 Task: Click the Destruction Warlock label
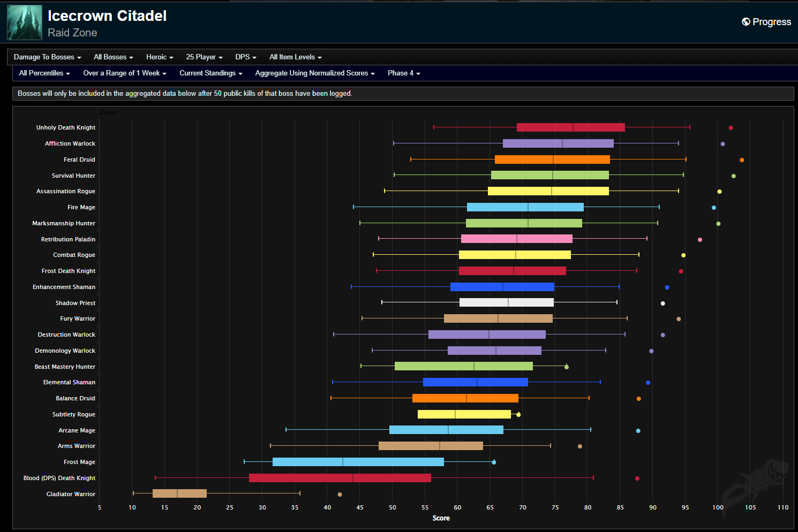[66, 335]
